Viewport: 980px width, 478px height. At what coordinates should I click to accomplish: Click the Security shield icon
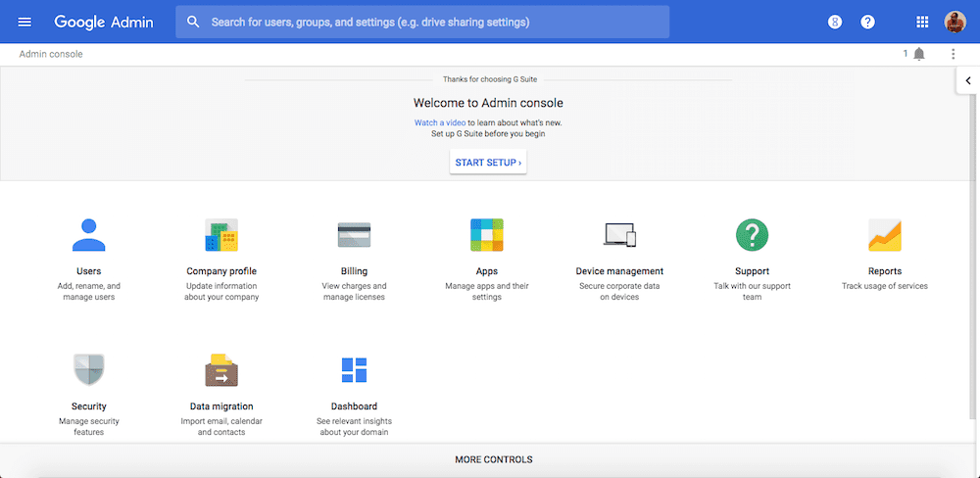[x=89, y=369]
